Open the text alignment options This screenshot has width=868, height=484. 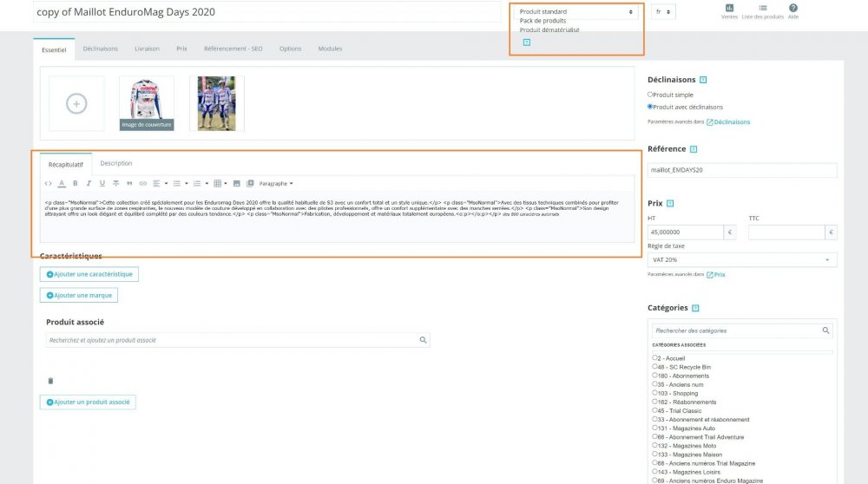point(156,184)
